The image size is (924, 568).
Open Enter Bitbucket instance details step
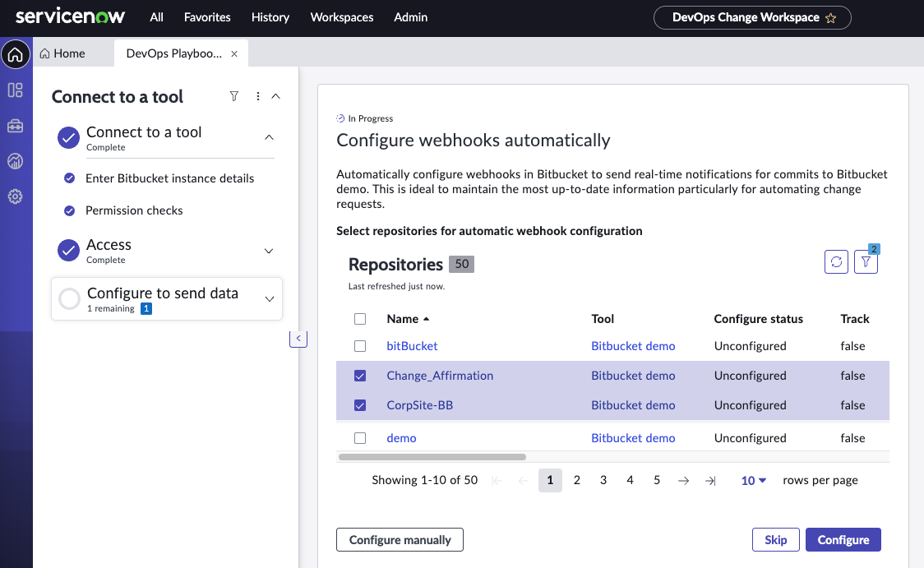(169, 178)
